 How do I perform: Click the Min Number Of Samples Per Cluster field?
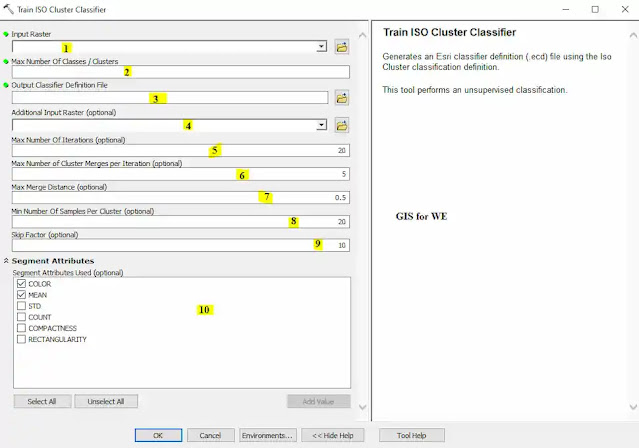tap(181, 222)
